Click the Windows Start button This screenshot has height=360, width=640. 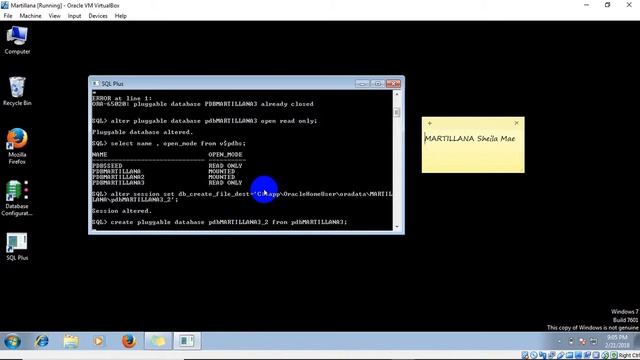12,341
